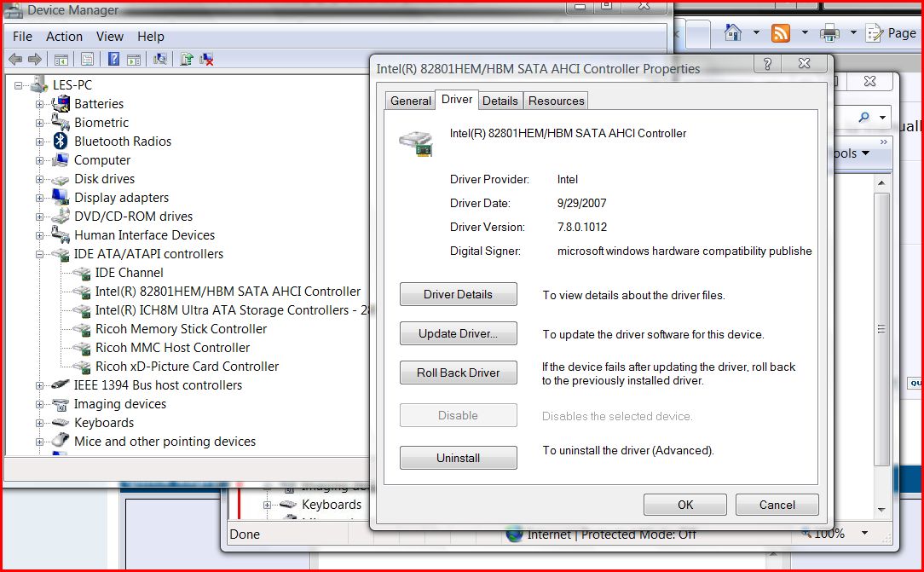The height and width of the screenshot is (572, 924).
Task: Expand the Mice and other pointing devices node
Action: pos(39,442)
